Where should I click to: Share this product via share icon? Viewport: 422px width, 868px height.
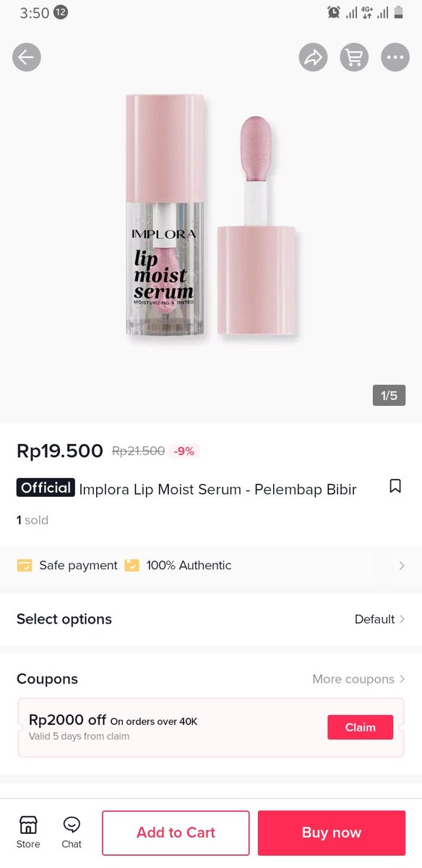pyautogui.click(x=314, y=57)
